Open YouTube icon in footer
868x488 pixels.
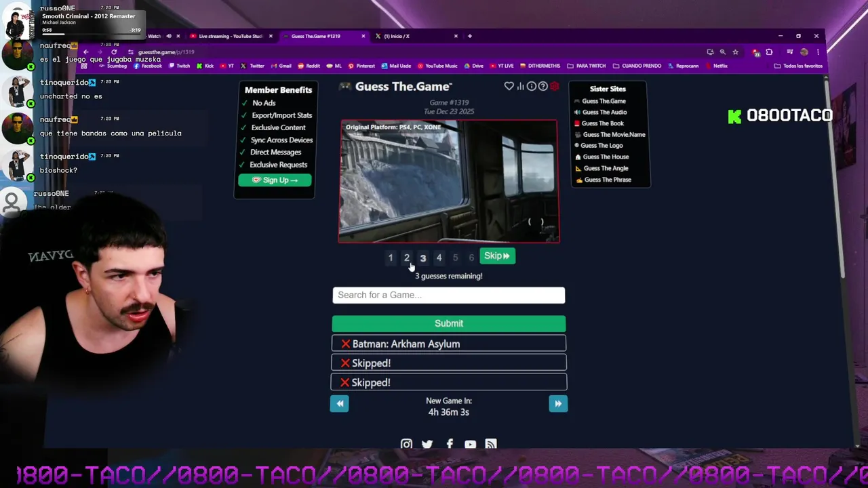click(x=470, y=444)
